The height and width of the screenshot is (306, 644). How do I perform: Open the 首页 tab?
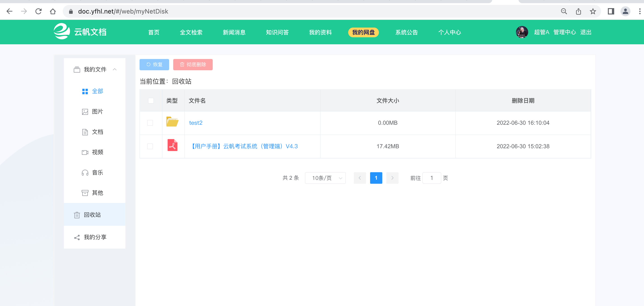[154, 32]
